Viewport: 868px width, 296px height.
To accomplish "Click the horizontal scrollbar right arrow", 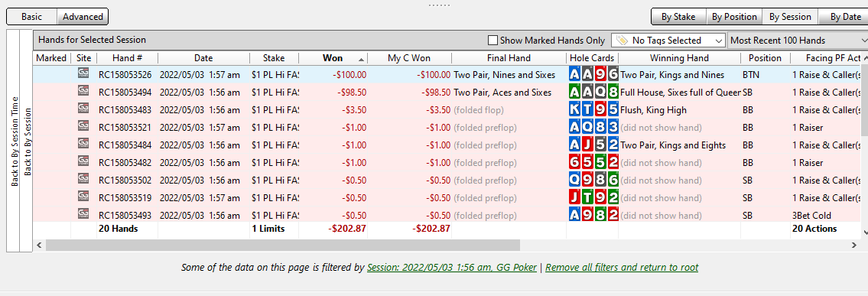I will [854, 245].
